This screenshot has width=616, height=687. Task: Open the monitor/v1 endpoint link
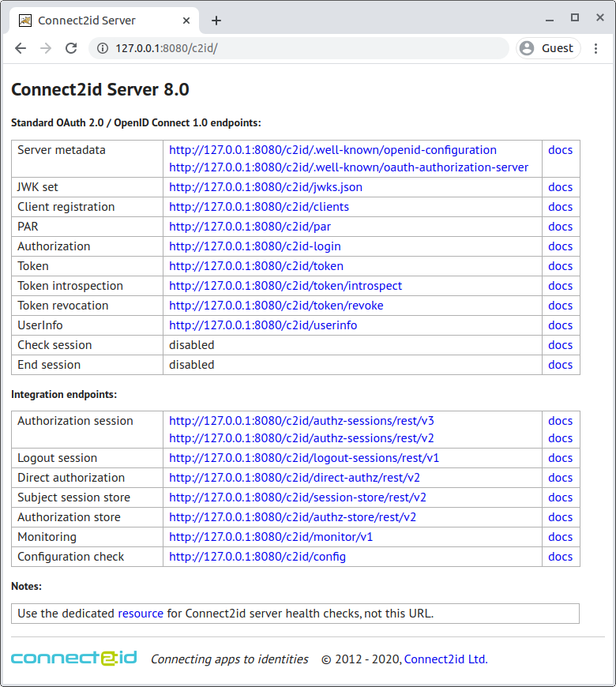(271, 537)
